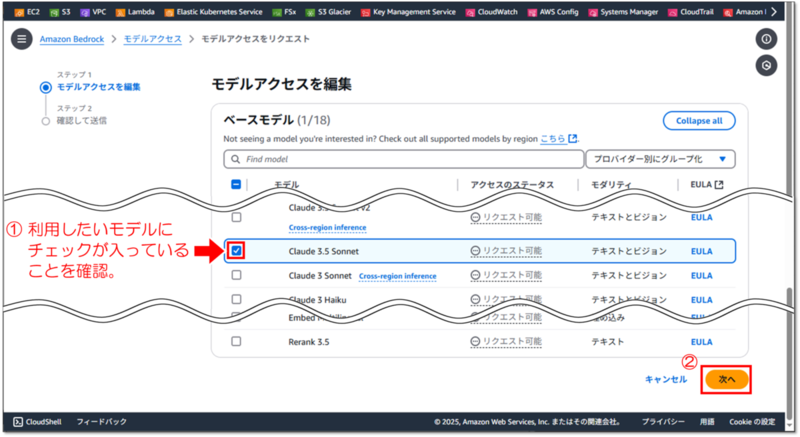Open EULA for Rerank 3.5
Image resolution: width=800 pixels, height=437 pixels.
tap(702, 342)
